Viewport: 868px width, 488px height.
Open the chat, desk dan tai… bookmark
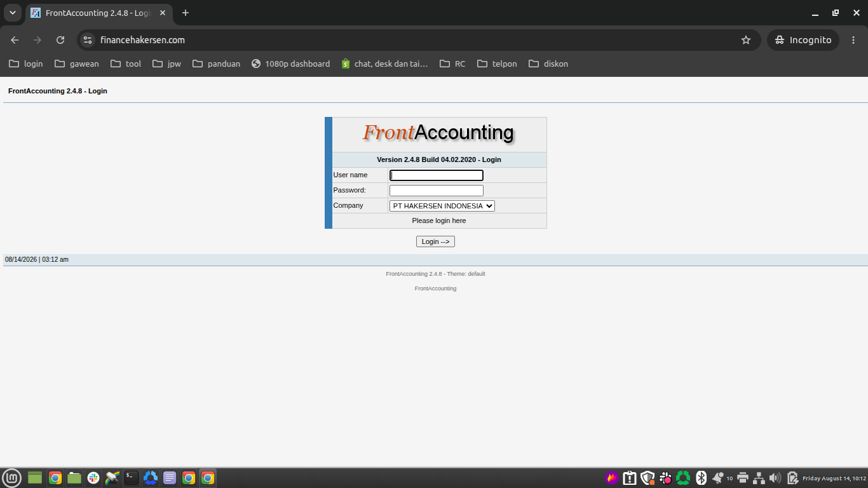coord(384,64)
